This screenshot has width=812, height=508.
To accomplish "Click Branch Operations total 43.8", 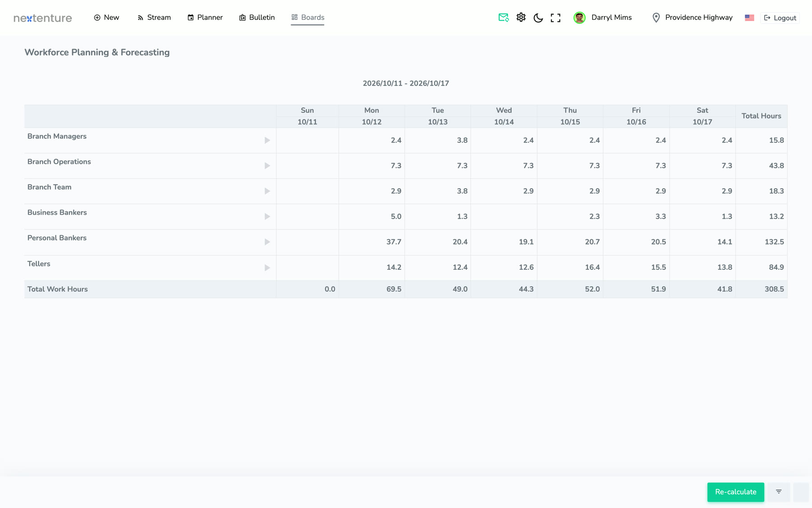I will (x=776, y=166).
